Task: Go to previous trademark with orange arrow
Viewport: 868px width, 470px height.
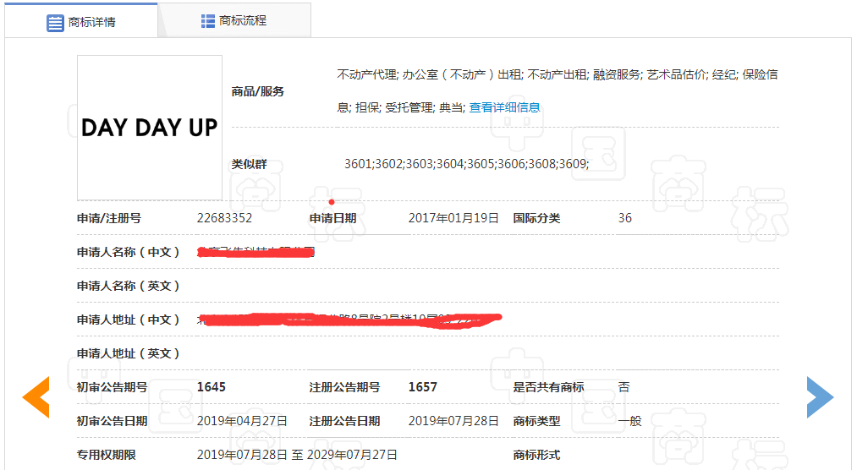Action: click(36, 397)
